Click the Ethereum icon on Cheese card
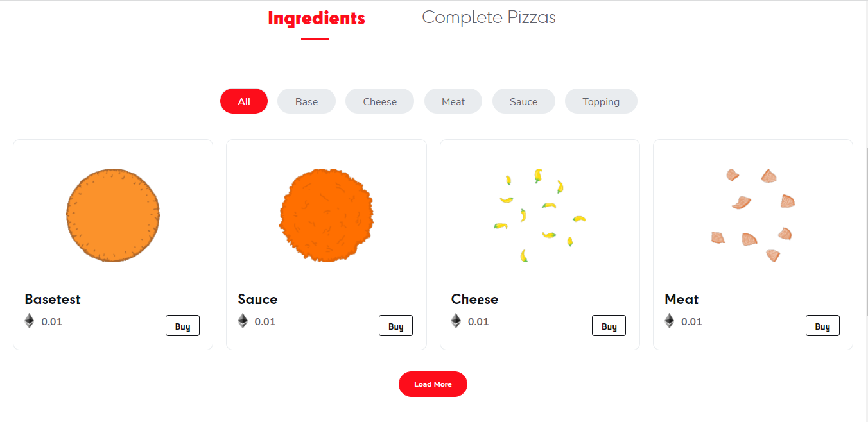868x422 pixels. pyautogui.click(x=456, y=321)
